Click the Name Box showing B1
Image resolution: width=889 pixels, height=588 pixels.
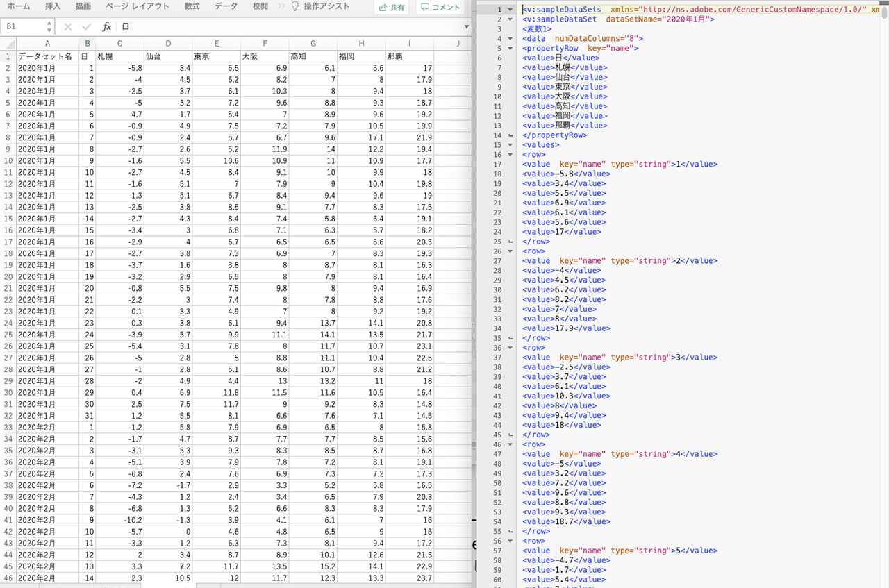[23, 26]
